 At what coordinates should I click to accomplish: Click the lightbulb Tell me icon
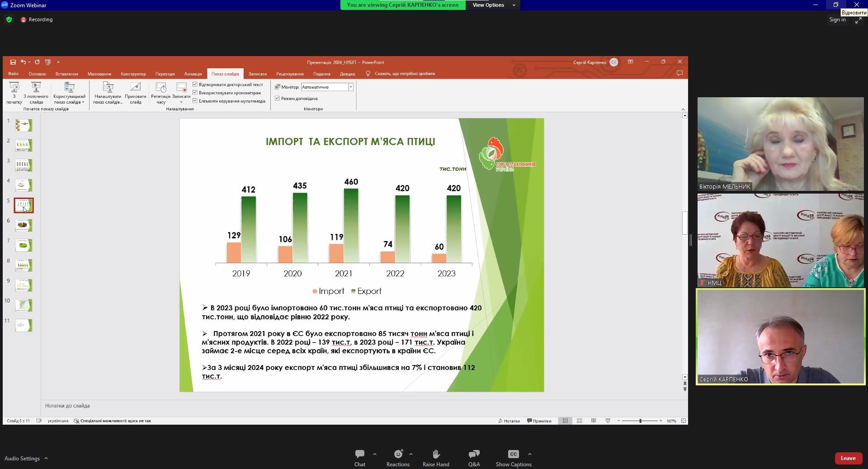[368, 74]
